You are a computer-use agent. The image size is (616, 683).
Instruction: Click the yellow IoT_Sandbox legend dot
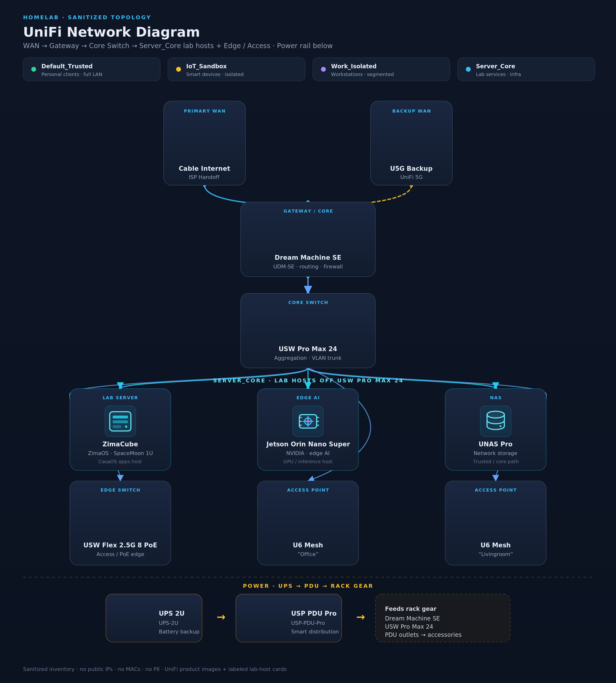(178, 69)
